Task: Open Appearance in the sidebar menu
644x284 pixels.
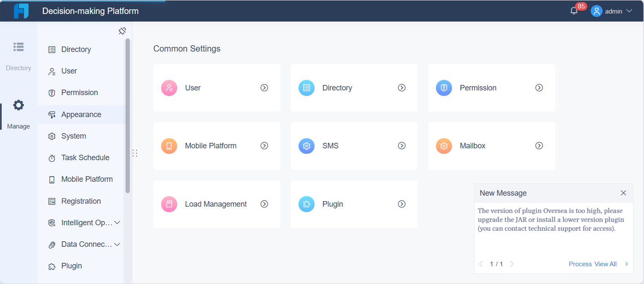Action: (x=81, y=115)
